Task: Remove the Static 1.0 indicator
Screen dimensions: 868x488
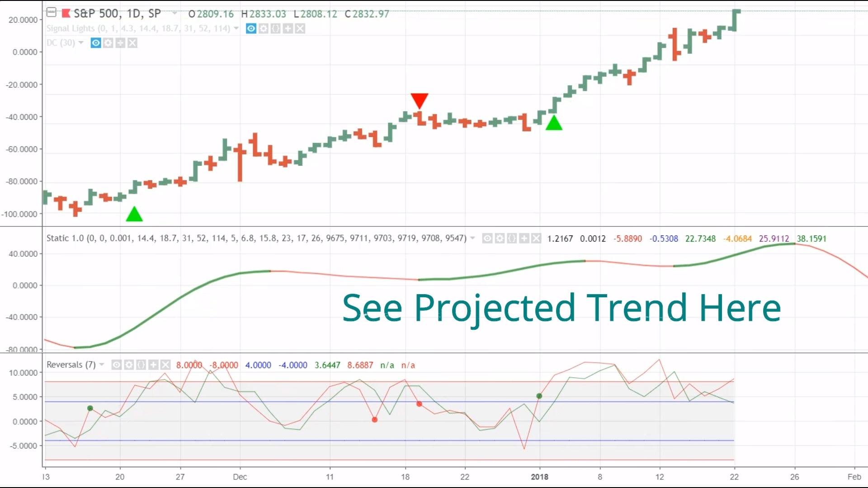Action: (x=536, y=238)
